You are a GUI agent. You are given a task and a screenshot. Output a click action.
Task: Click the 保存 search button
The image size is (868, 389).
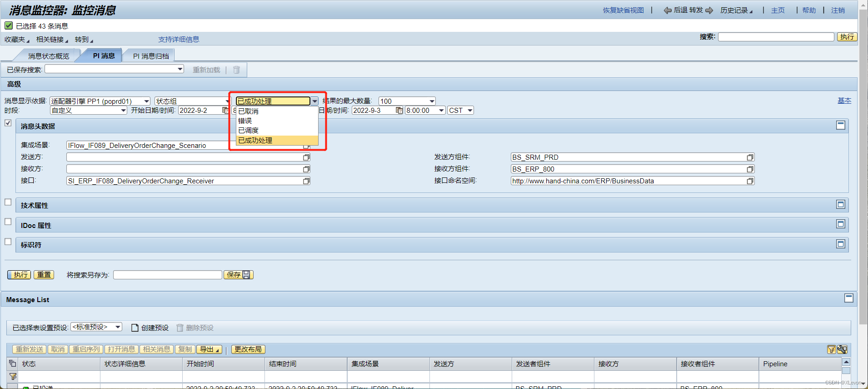(x=238, y=275)
